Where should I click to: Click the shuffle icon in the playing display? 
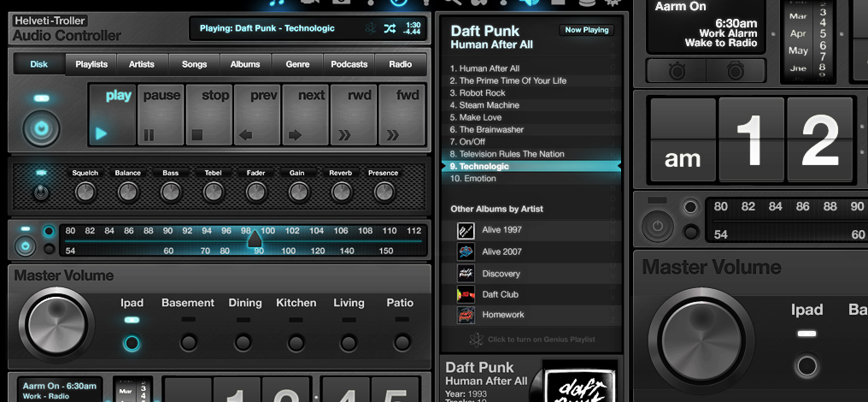390,28
